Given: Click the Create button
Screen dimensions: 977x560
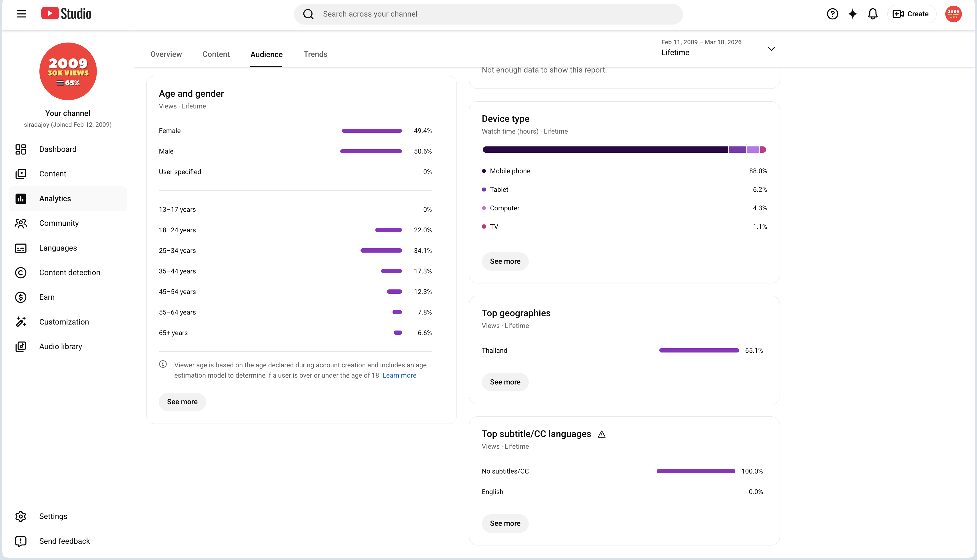Looking at the screenshot, I should [911, 14].
